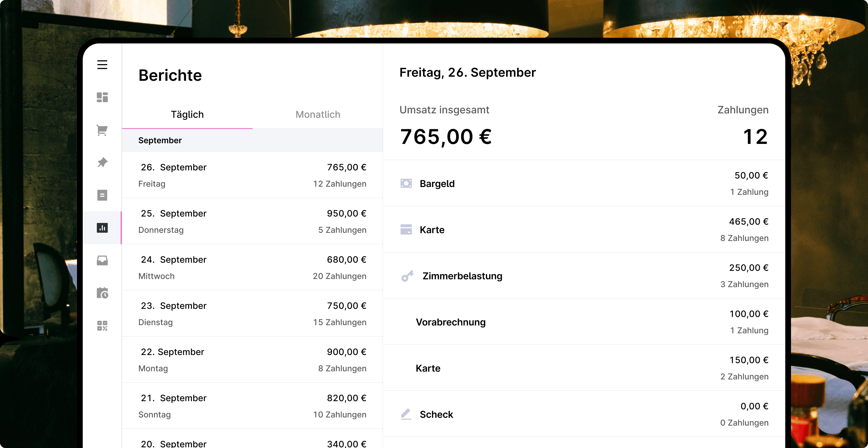Click the bar chart reports icon
The width and height of the screenshot is (868, 448).
point(102,228)
